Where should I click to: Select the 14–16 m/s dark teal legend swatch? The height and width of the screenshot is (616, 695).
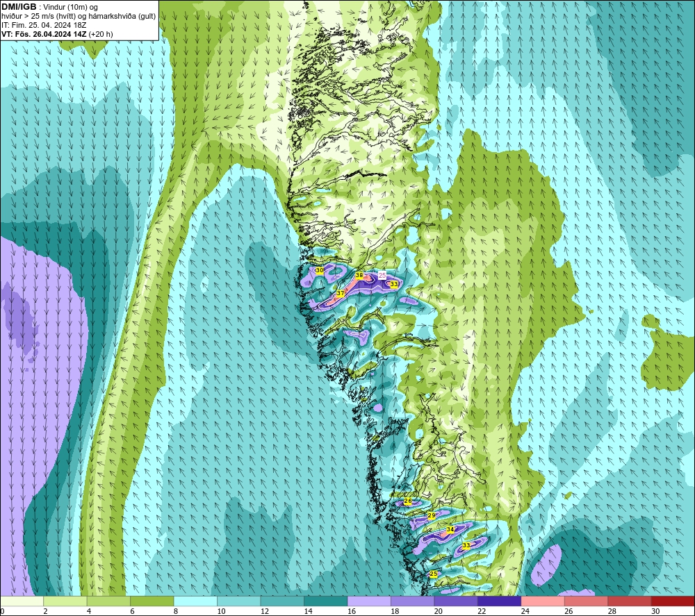(x=326, y=601)
